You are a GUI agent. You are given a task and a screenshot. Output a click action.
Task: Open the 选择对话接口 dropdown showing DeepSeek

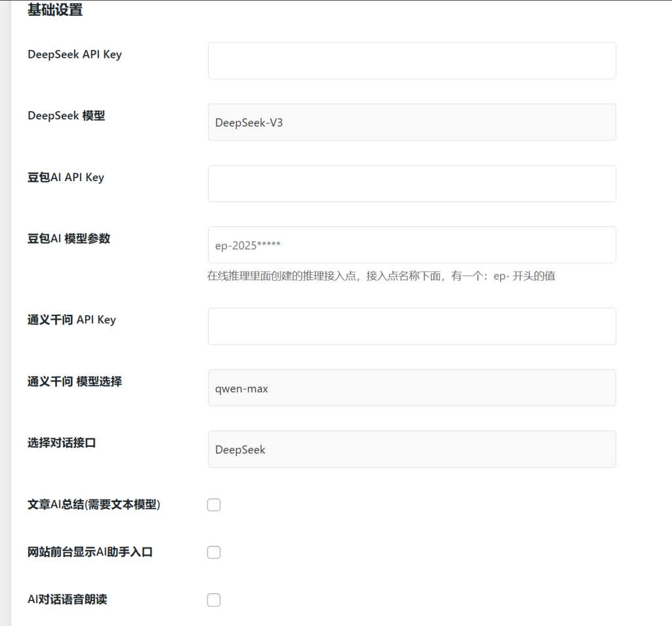click(x=411, y=449)
